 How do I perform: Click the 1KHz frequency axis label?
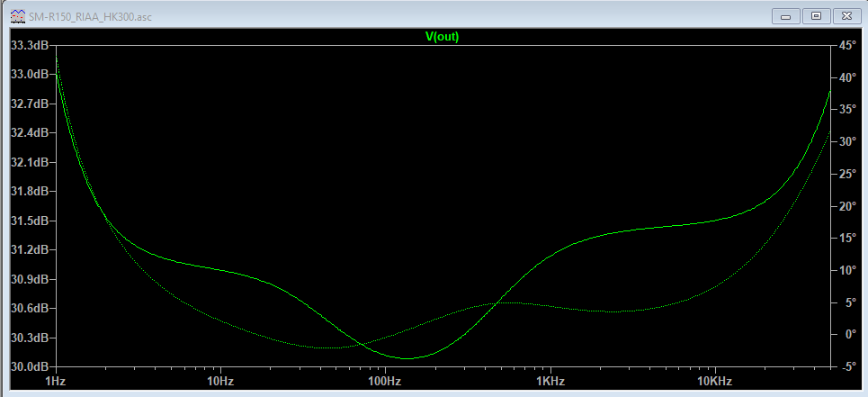pyautogui.click(x=550, y=382)
